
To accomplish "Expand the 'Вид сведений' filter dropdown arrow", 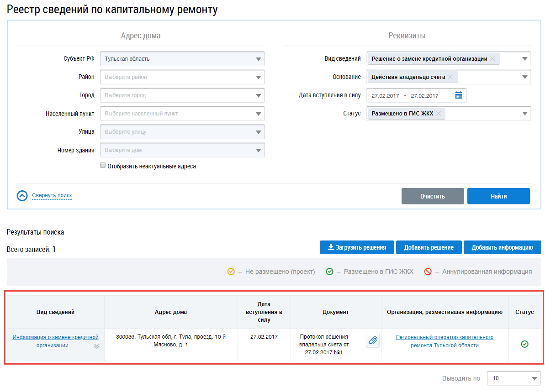I will click(524, 59).
